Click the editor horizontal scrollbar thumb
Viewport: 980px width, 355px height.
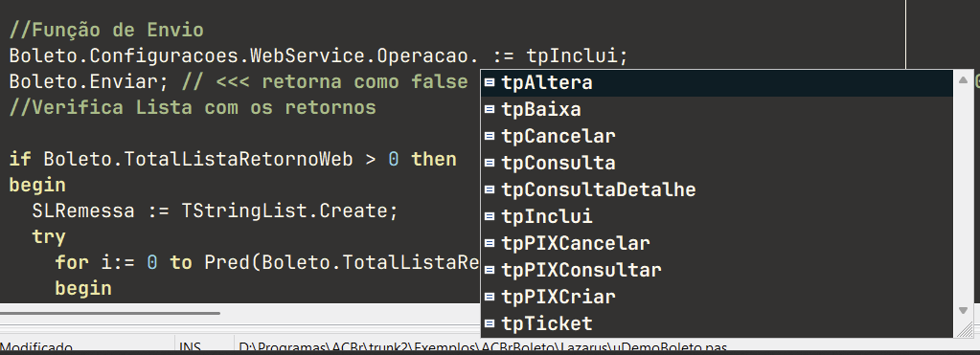110,313
